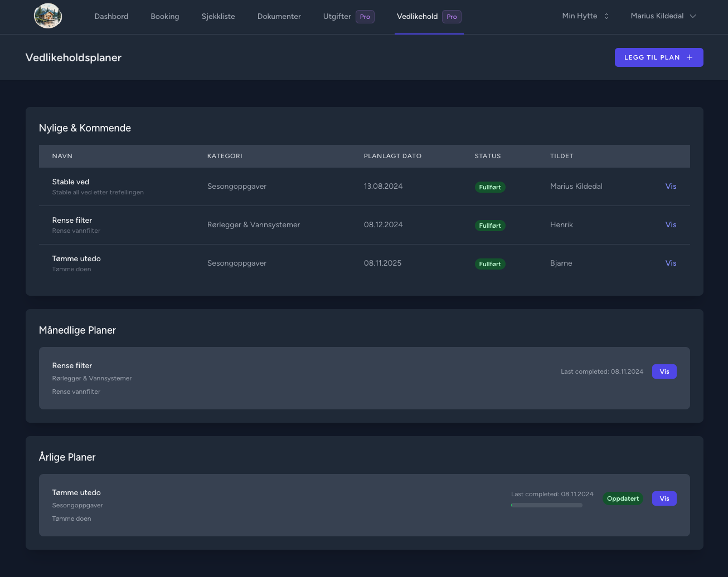View the Rense filter row in table
The image size is (728, 577).
tap(671, 225)
